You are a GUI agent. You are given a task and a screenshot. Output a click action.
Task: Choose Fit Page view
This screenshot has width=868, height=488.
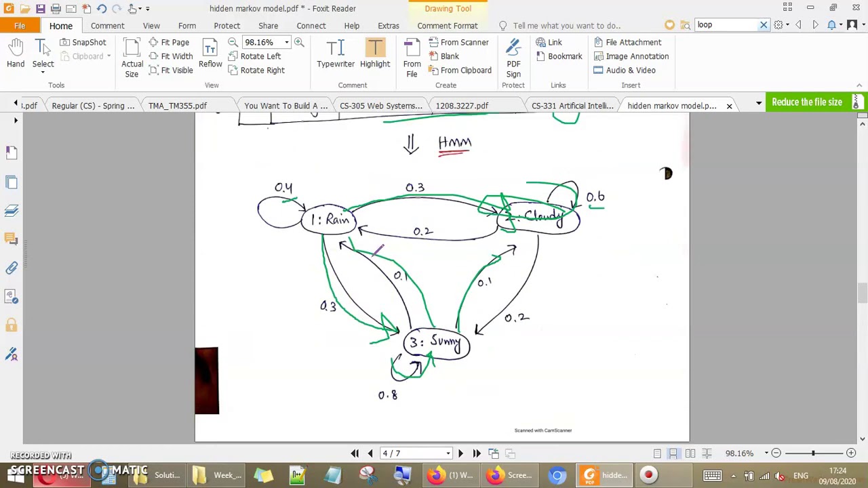click(169, 42)
